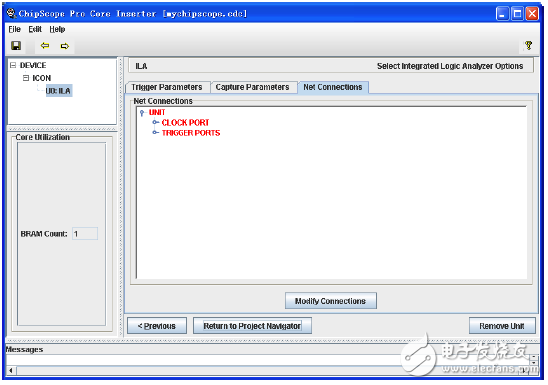Screen dimensions: 548x385
Task: Open the Edit menu
Action: [x=35, y=29]
